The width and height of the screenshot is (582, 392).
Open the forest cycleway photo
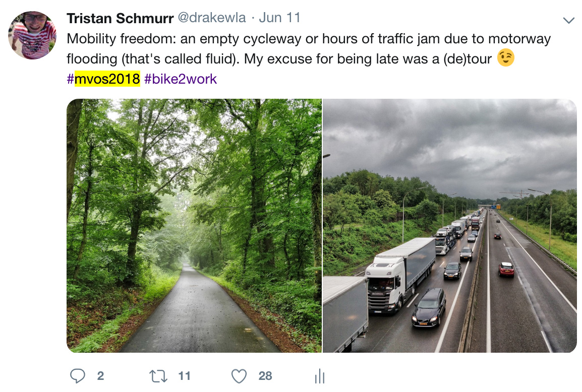(x=194, y=226)
